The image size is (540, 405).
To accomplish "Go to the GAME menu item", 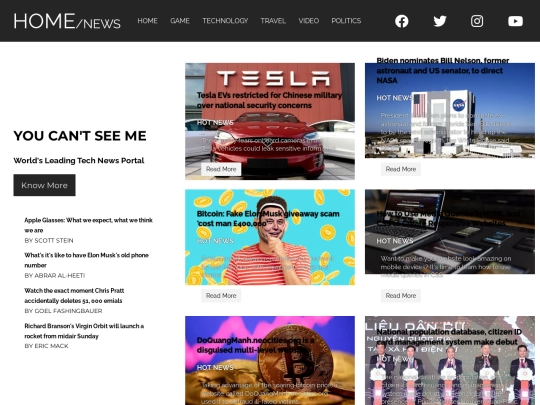I will pos(180,21).
